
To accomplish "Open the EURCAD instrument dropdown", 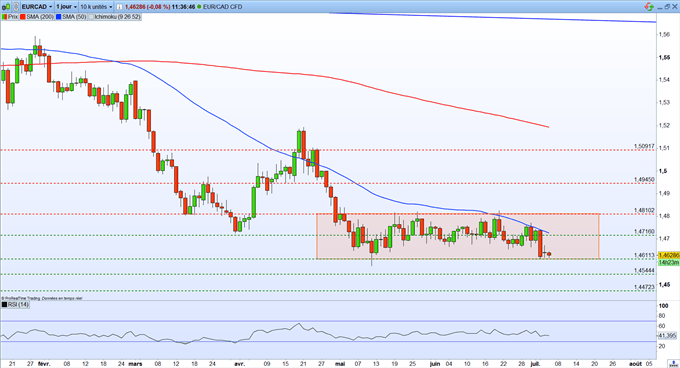I will coord(37,7).
